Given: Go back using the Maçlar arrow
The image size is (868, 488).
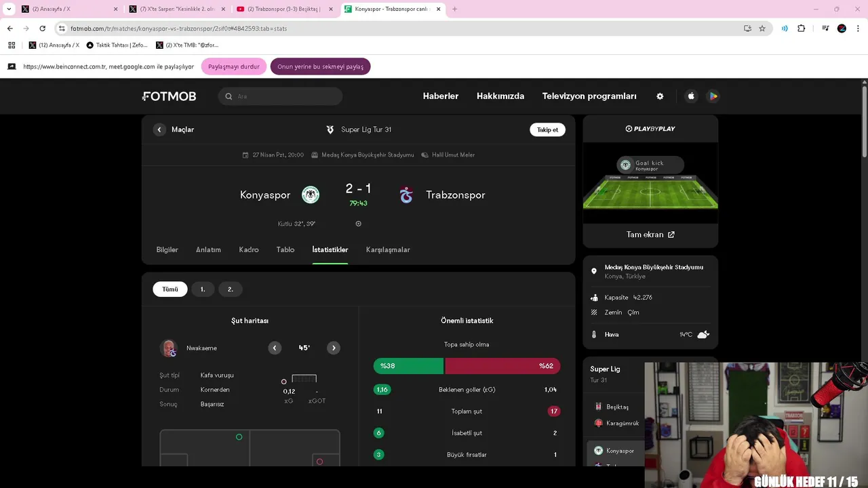Looking at the screenshot, I should point(159,129).
